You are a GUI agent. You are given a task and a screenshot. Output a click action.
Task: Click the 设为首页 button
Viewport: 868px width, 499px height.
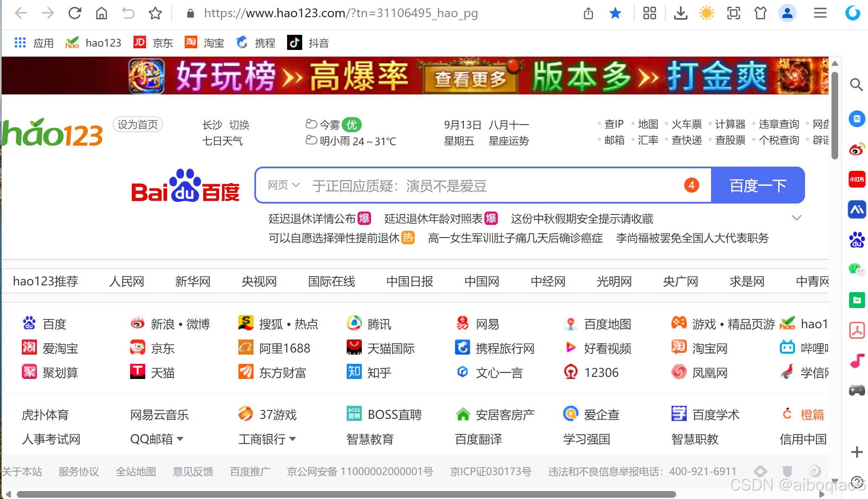point(138,124)
